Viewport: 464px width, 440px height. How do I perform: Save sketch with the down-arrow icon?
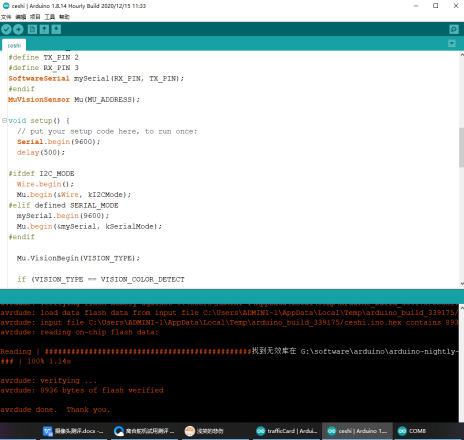click(x=56, y=30)
